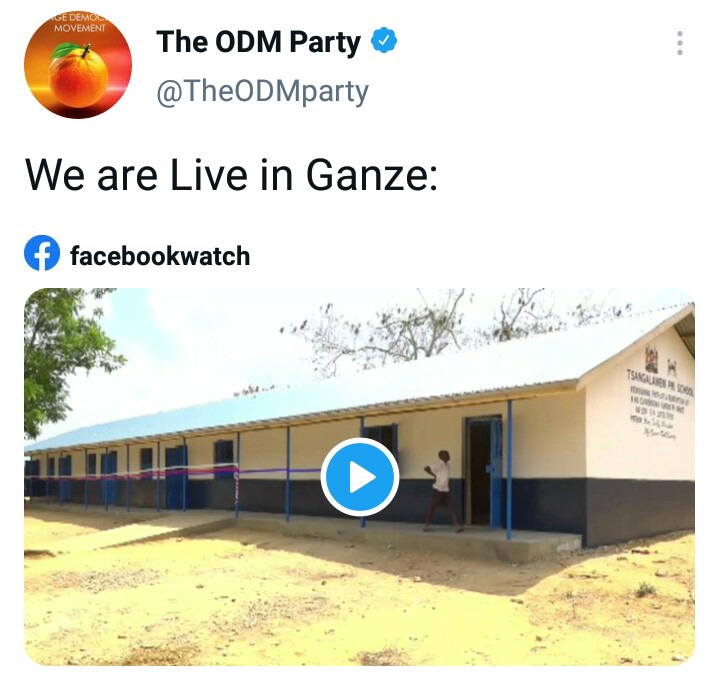Click the person walking on the veranda
Image resolution: width=720 pixels, height=676 pixels.
click(x=441, y=491)
